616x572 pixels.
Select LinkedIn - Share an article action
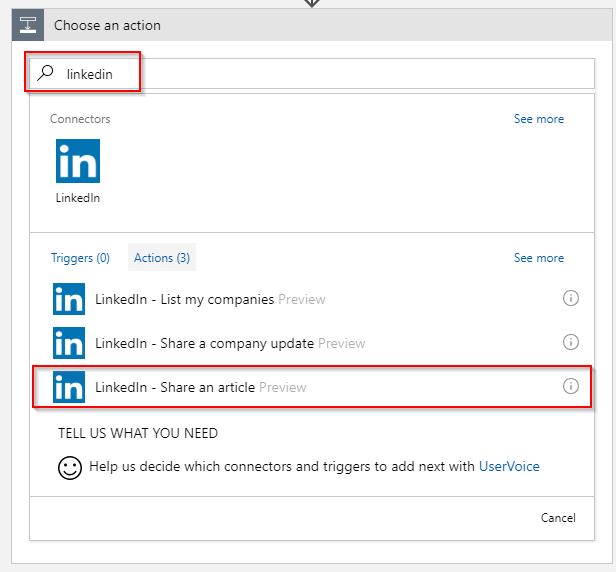tap(312, 387)
